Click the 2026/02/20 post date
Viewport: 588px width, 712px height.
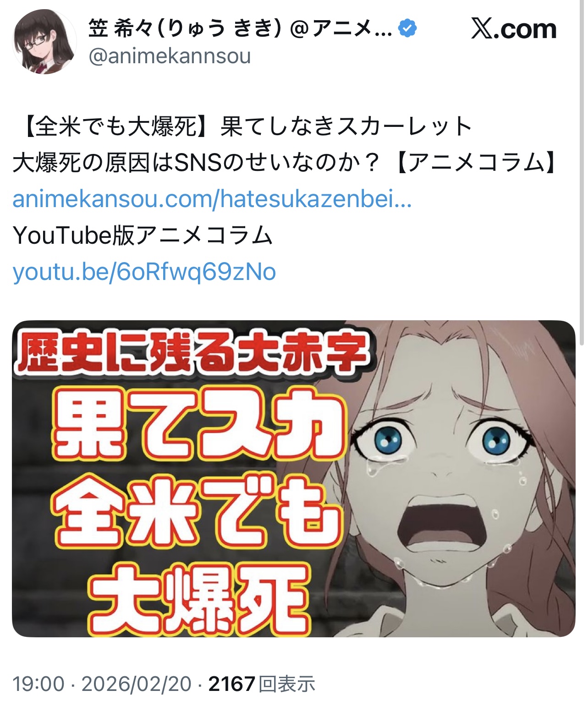click(136, 684)
